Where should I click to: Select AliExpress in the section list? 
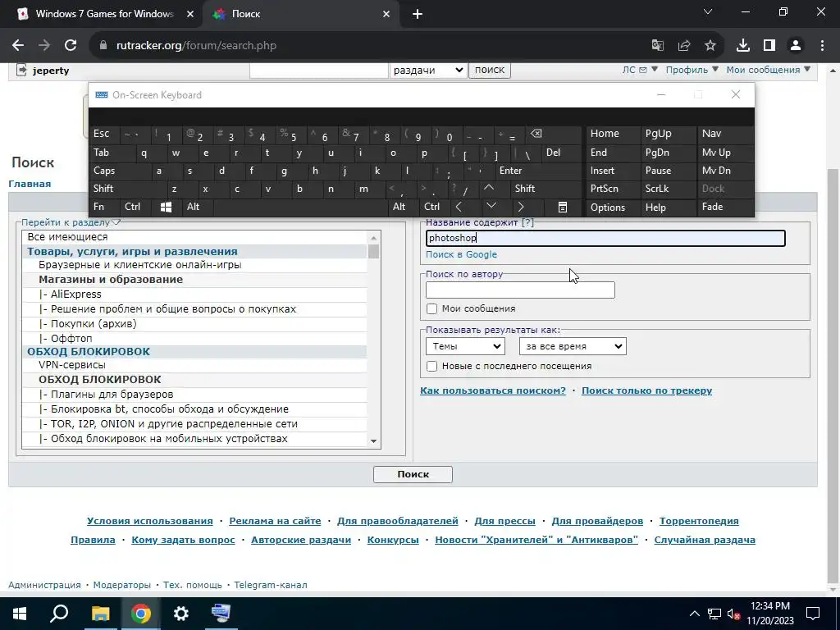tap(194, 294)
